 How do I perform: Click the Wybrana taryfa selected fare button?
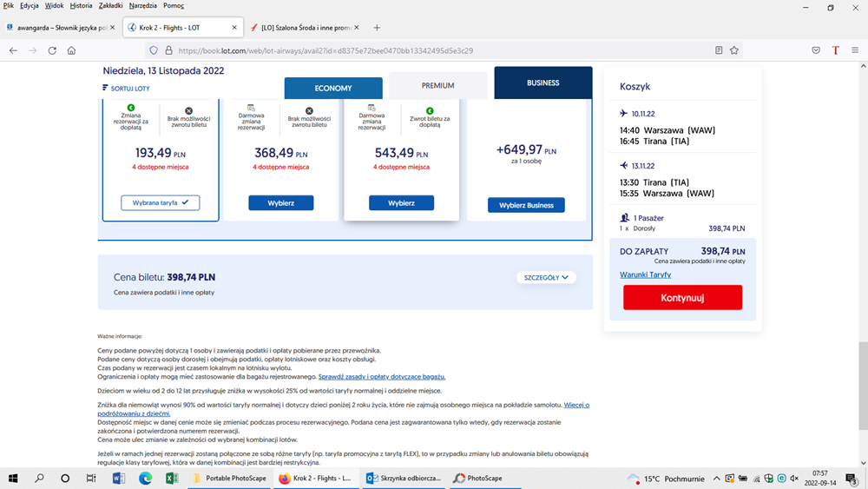pyautogui.click(x=161, y=202)
